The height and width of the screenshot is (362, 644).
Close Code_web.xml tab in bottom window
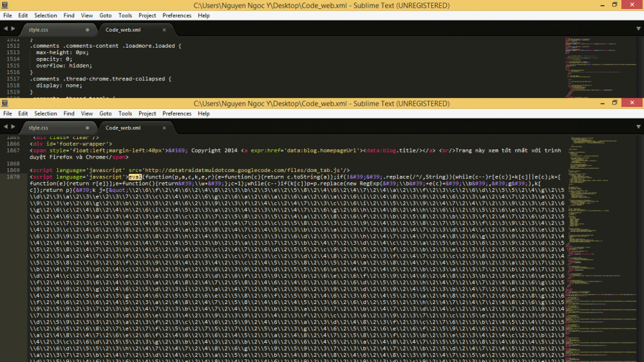[x=164, y=128]
